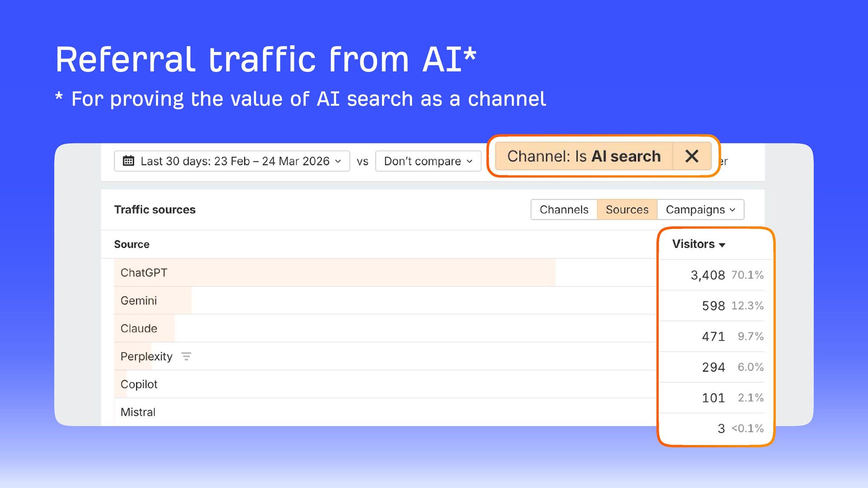Switch to the Channels tab
Viewport: 868px width, 488px height.
564,210
